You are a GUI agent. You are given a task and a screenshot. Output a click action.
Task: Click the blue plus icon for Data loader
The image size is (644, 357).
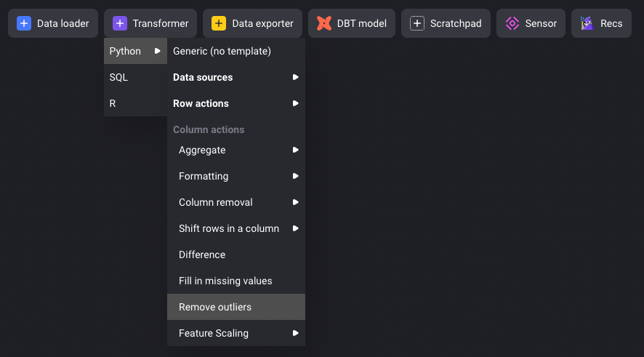[24, 23]
